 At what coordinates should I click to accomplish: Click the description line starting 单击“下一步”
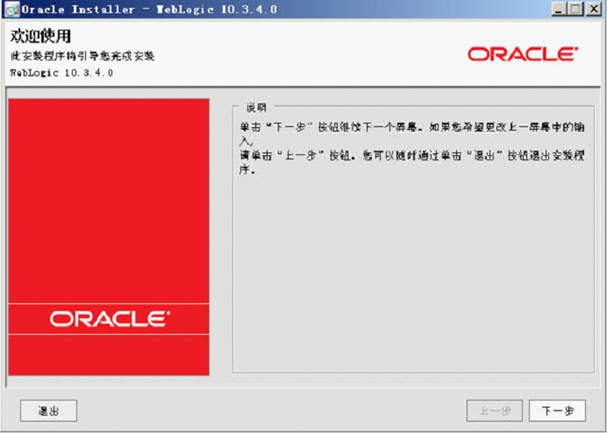(x=412, y=128)
